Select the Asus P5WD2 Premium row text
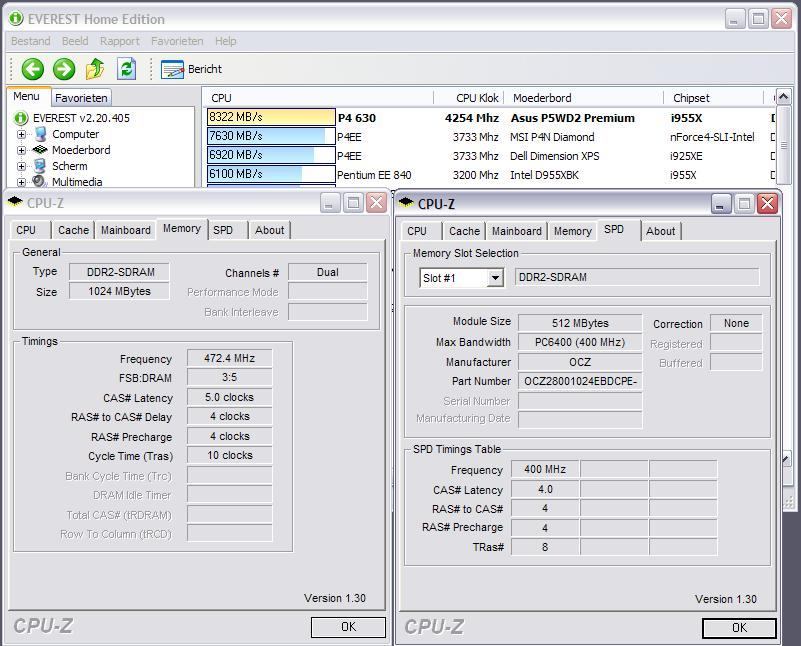 [x=573, y=118]
